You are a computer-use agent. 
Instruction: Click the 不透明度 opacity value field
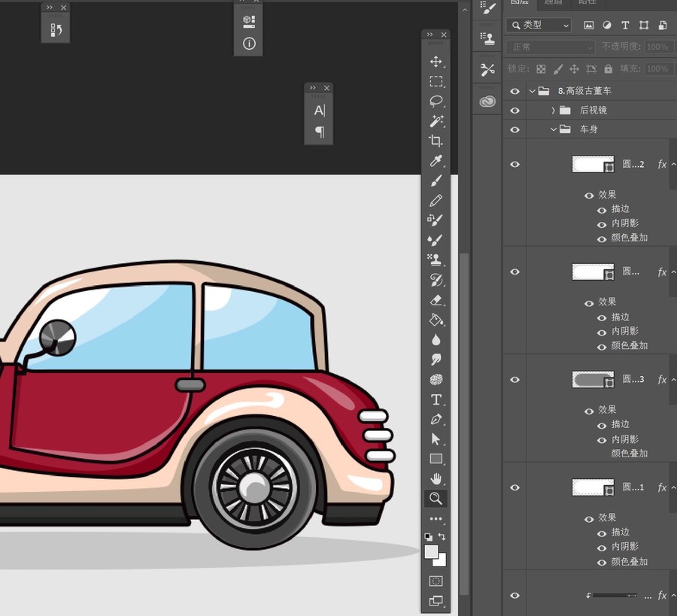[659, 47]
